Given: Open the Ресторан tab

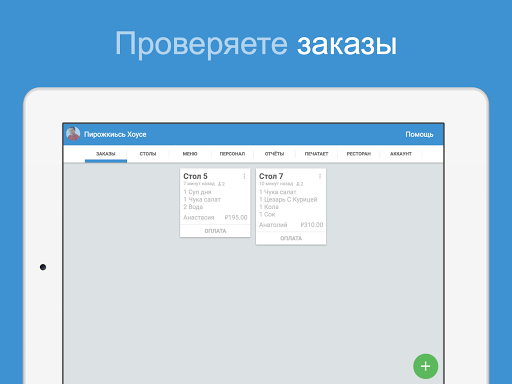Looking at the screenshot, I should [359, 154].
